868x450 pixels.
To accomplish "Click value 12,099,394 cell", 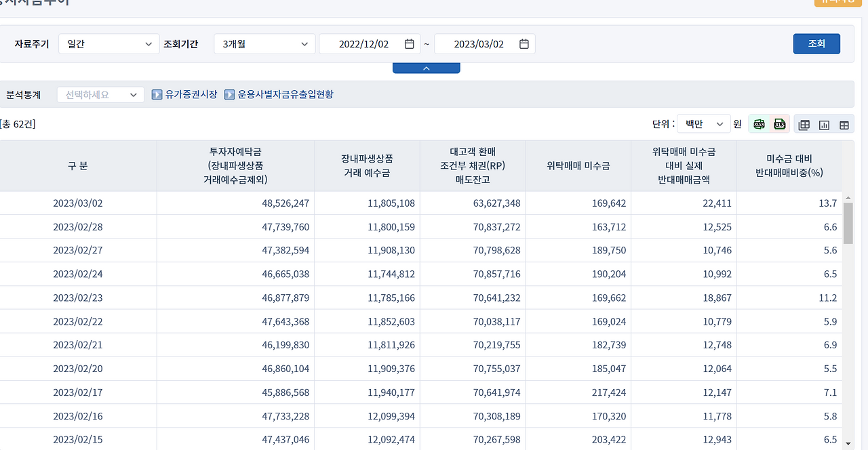I will [391, 416].
